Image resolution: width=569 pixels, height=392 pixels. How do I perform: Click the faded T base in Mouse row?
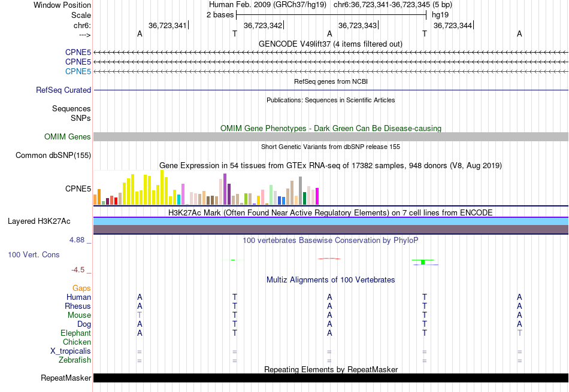140,315
